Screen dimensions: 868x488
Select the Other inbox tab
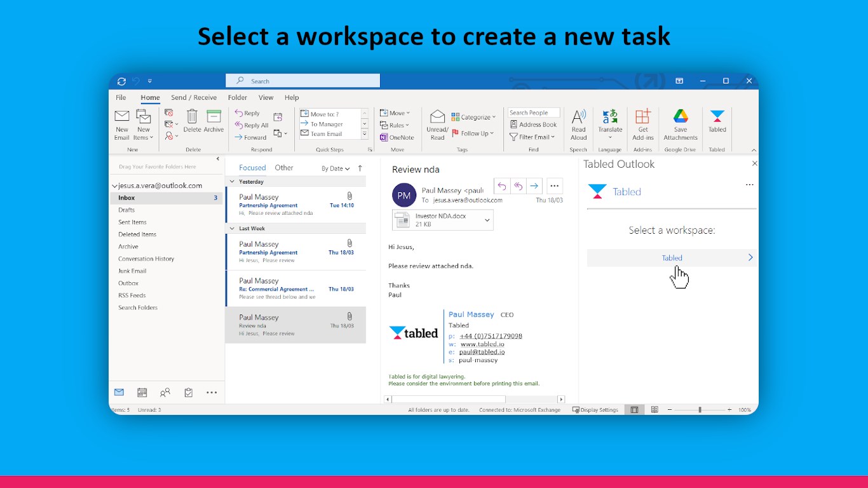click(x=284, y=168)
